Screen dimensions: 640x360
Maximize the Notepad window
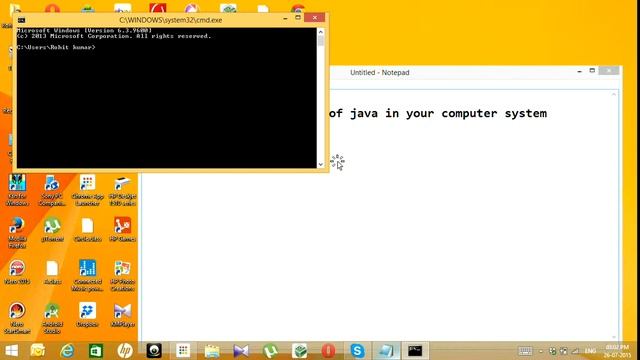pos(592,71)
